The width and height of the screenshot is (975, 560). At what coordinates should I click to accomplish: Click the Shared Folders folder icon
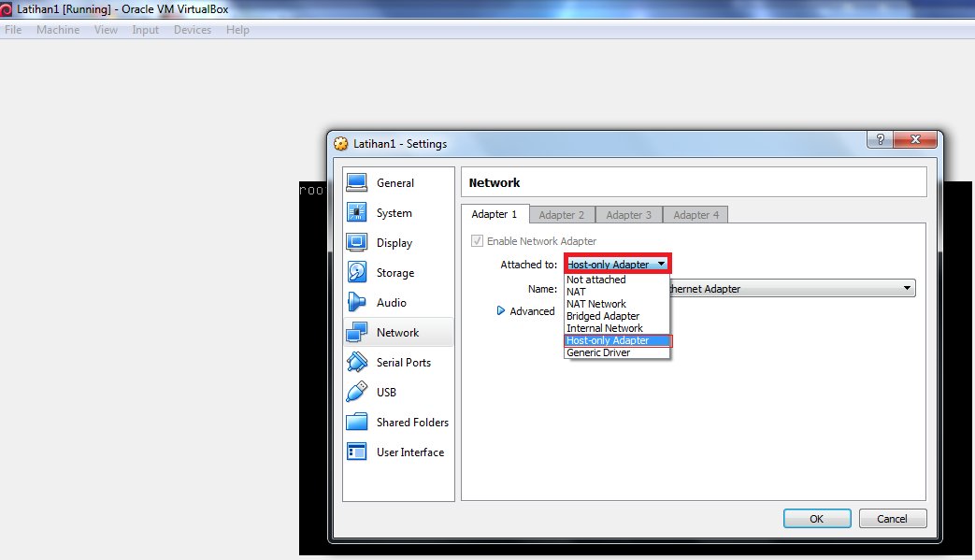click(x=357, y=422)
